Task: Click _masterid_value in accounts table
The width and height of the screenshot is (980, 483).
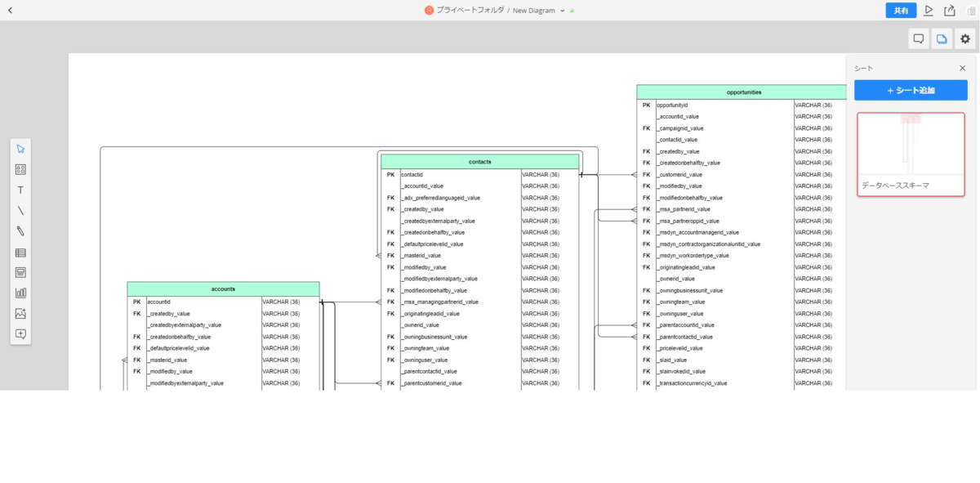Action: 167,360
